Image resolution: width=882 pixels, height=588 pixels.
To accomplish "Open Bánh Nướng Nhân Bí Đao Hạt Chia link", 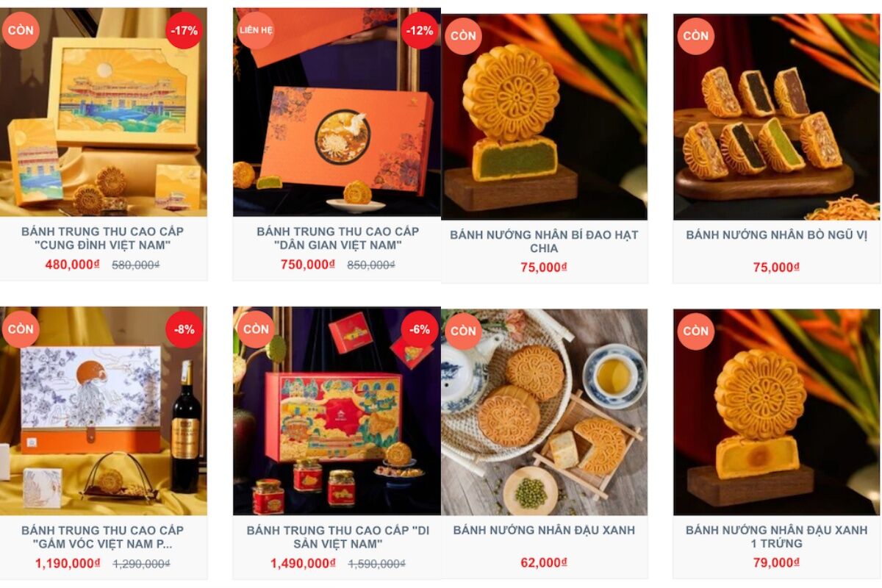I will click(544, 242).
